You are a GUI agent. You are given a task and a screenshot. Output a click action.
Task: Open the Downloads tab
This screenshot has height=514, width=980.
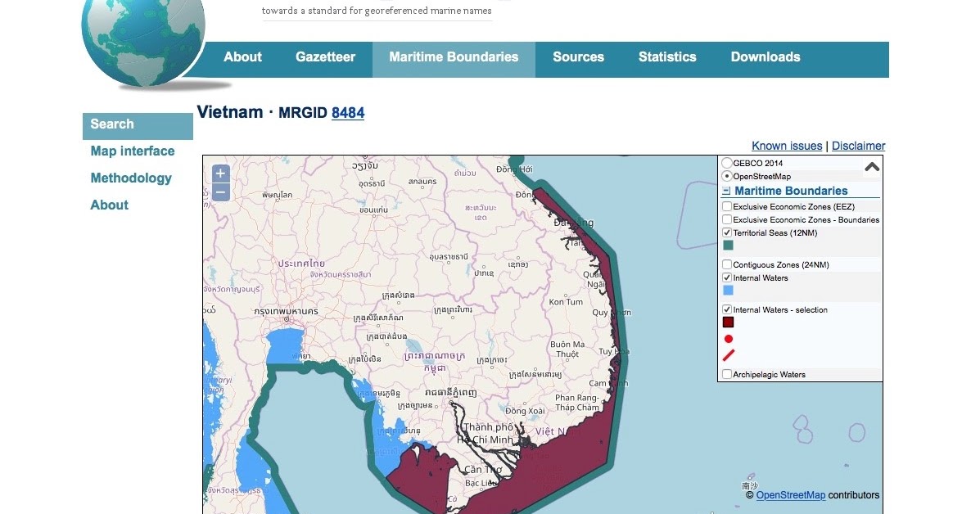coord(765,56)
